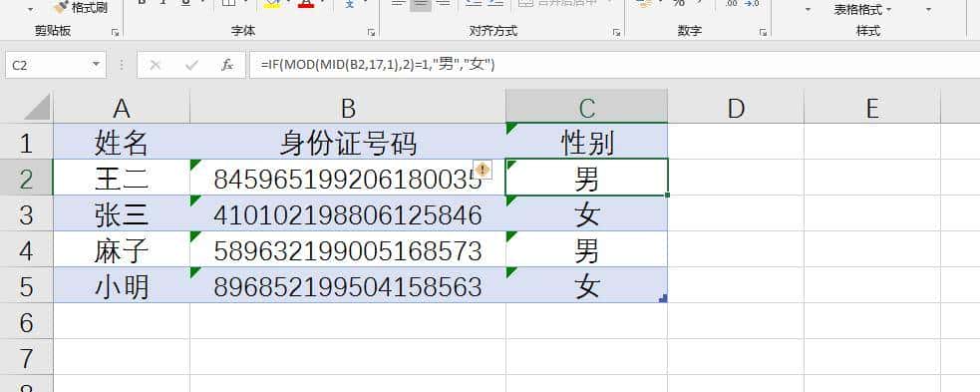Select ID number cell 896852199504158563
Image resolution: width=980 pixels, height=392 pixels.
coord(348,285)
